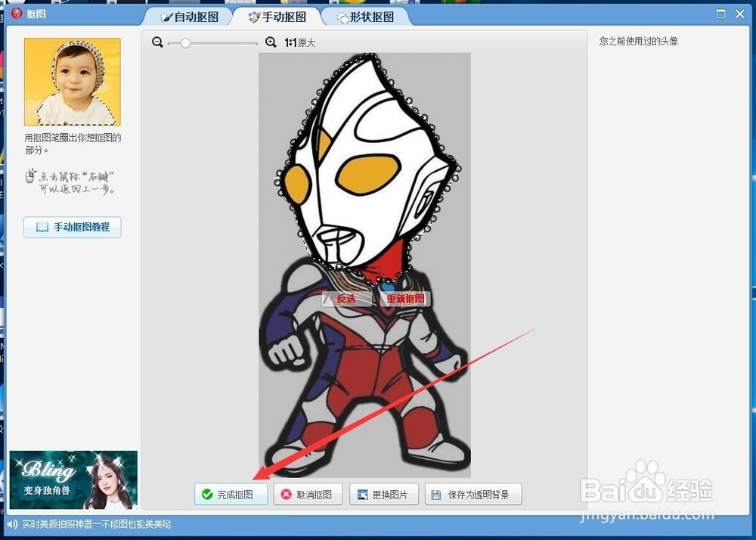Click the 您之前使用过的头像 label
This screenshot has width=756, height=540.
(x=638, y=42)
